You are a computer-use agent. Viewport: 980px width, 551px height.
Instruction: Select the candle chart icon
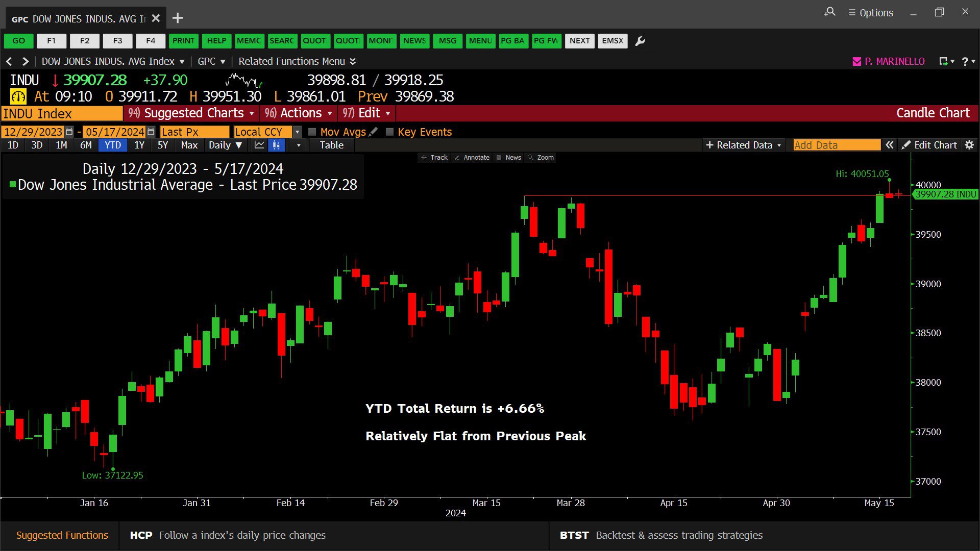pyautogui.click(x=276, y=145)
